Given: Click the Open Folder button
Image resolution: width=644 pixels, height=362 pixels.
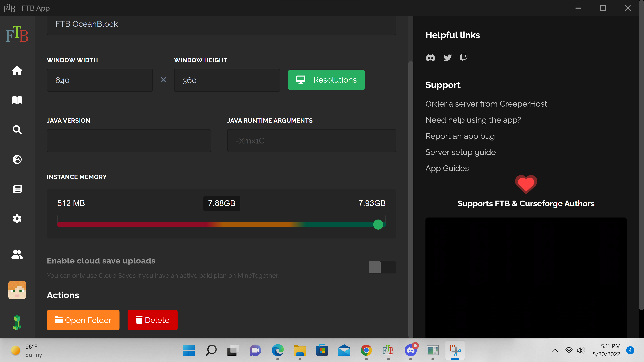Looking at the screenshot, I should pos(83,320).
